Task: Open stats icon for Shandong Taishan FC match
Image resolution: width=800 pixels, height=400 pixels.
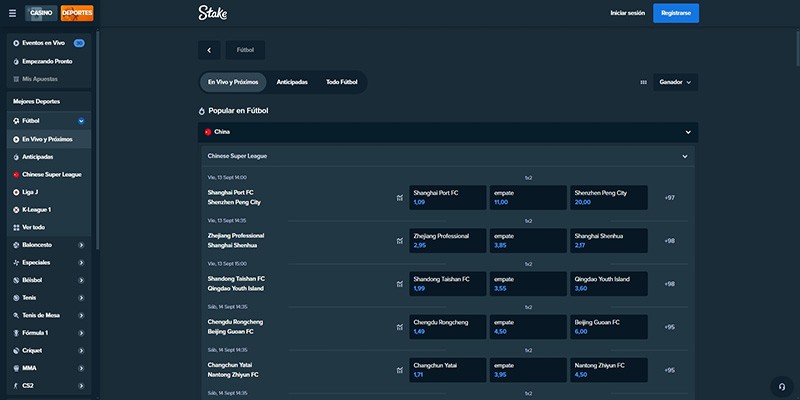Action: click(399, 284)
